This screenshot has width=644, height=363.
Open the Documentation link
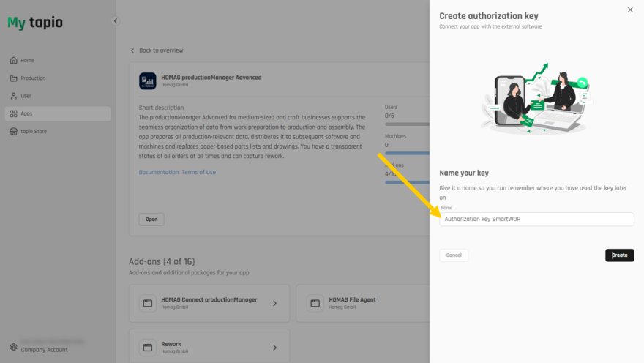pos(159,172)
